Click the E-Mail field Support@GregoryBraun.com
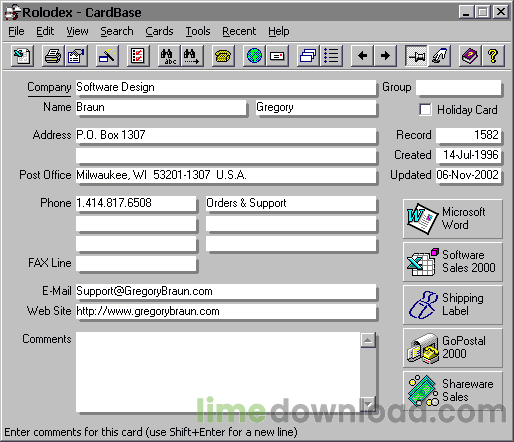 click(x=226, y=291)
